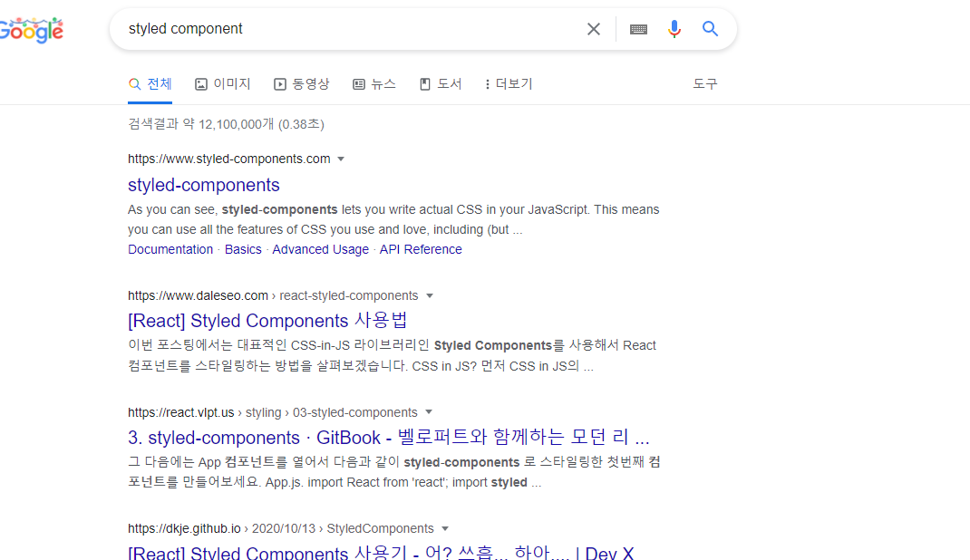
Task: Select the 전체 tab
Action: click(150, 84)
